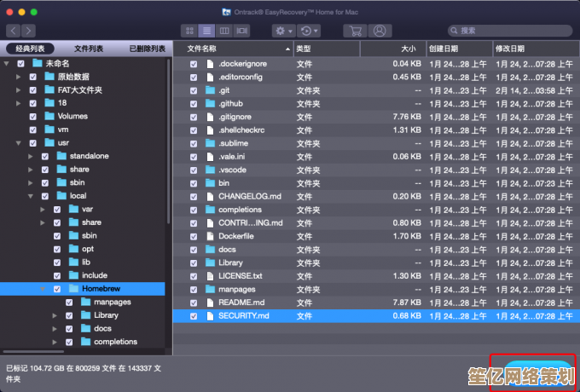Open the shopping cart purchase icon
580x392 pixels.
coord(352,31)
